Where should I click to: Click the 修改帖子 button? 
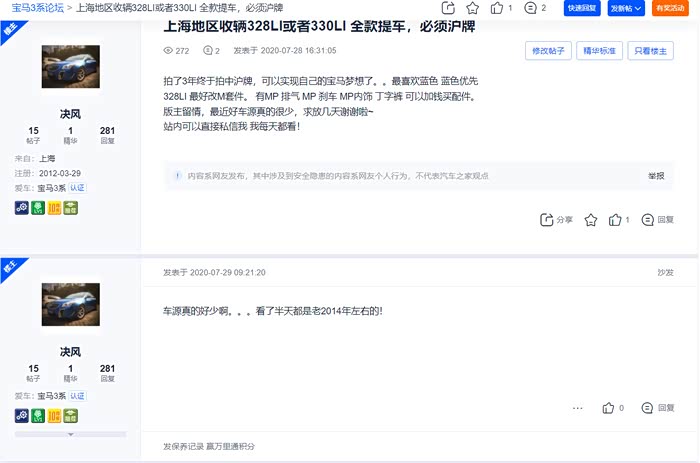547,50
